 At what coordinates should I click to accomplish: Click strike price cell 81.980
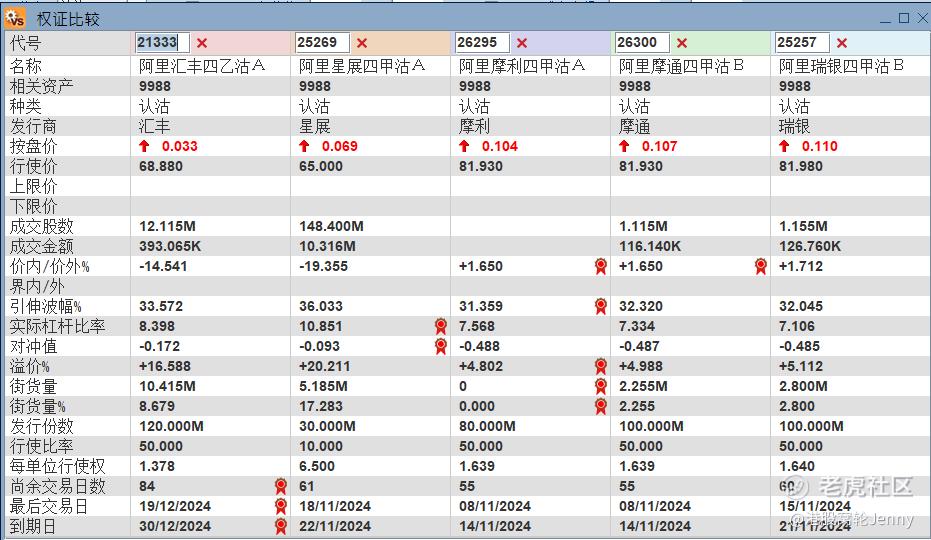[x=801, y=166]
